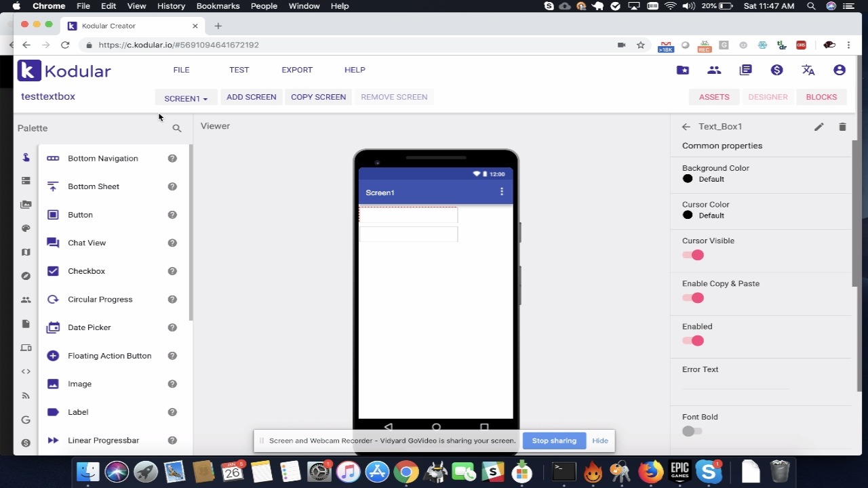Image resolution: width=868 pixels, height=488 pixels.
Task: Open the Bookmarks menu in macOS menu bar
Action: click(x=218, y=6)
